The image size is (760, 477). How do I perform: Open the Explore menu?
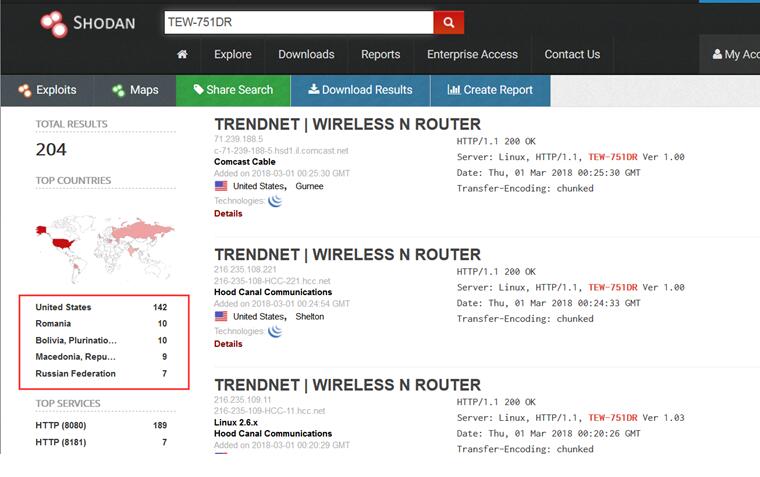[233, 54]
